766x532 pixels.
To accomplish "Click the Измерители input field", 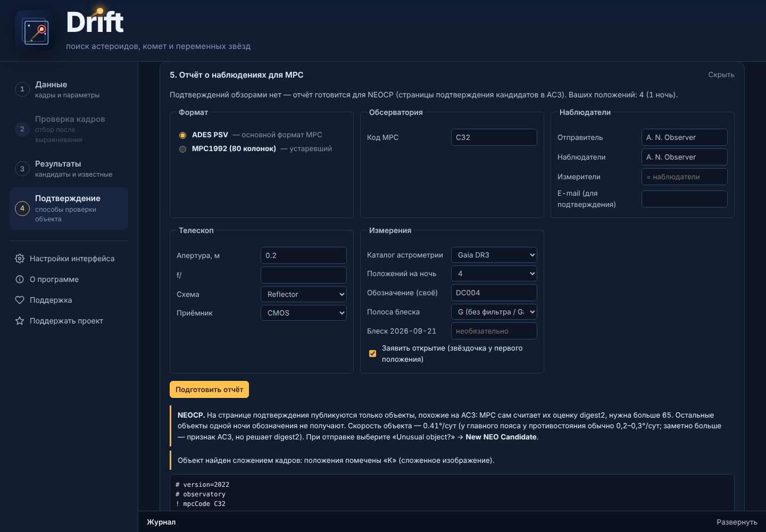I will tap(685, 177).
